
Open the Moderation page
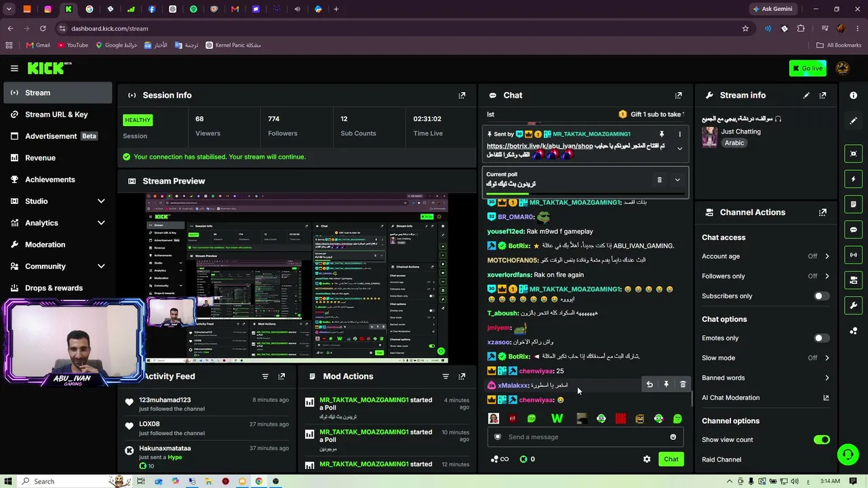(x=58, y=245)
